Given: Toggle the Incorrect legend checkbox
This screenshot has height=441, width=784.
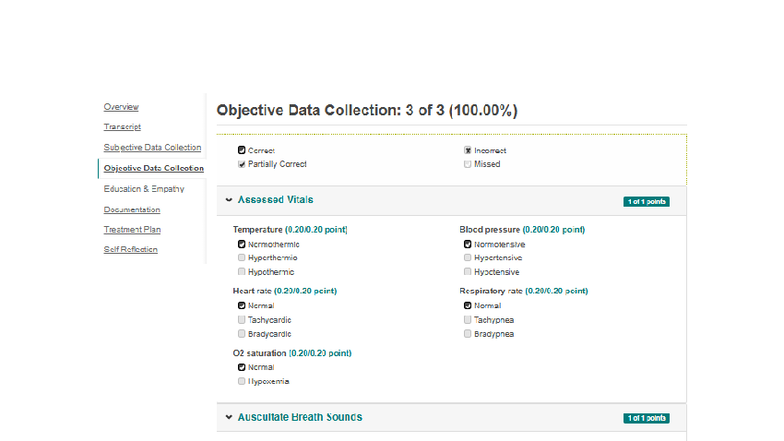Looking at the screenshot, I should [x=468, y=150].
